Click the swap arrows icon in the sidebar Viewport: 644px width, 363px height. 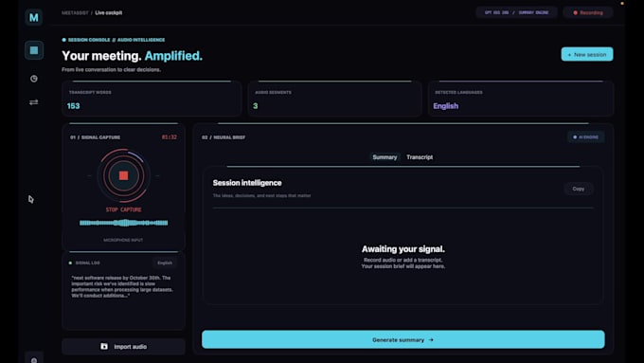(34, 102)
